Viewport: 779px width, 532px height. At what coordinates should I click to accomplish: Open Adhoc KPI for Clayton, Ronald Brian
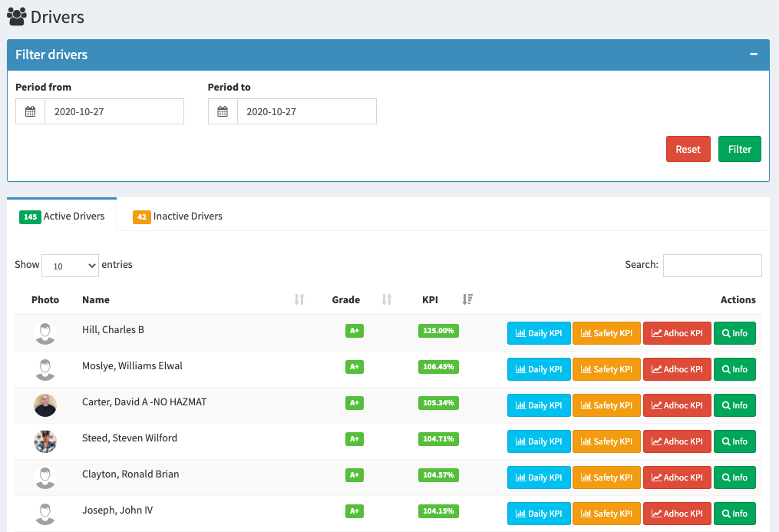(677, 477)
